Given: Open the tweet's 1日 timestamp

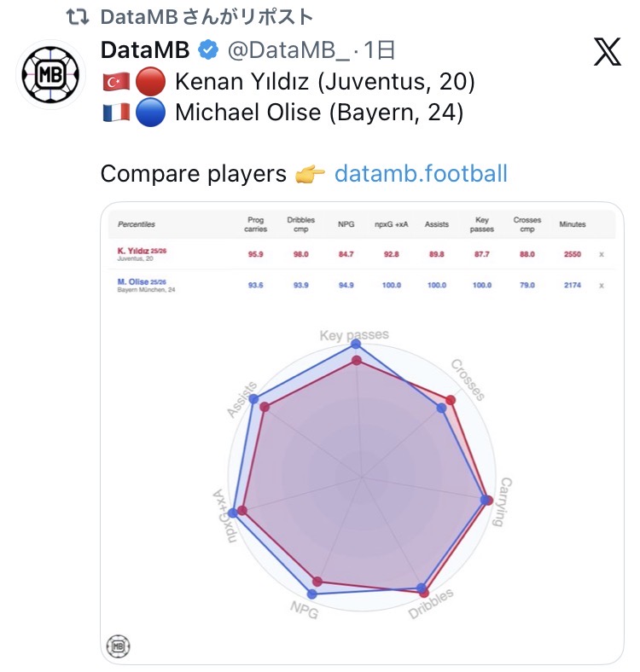Looking at the screenshot, I should pos(379,51).
